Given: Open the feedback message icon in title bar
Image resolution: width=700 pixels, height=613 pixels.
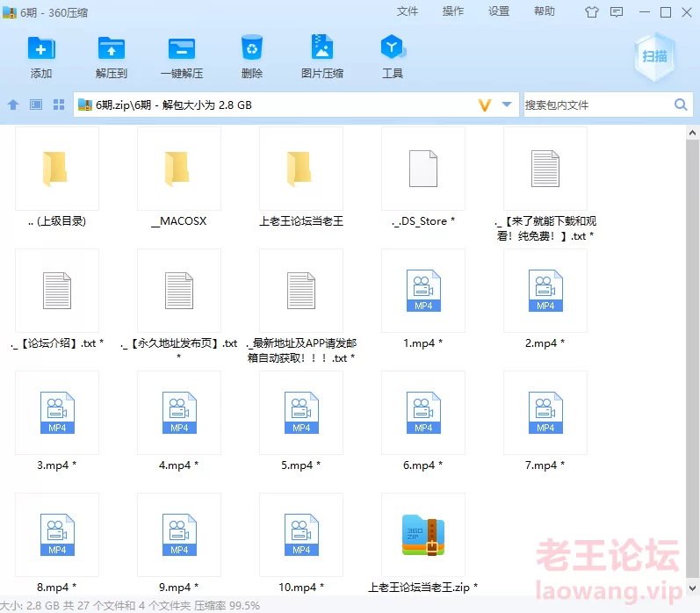Looking at the screenshot, I should coord(616,12).
